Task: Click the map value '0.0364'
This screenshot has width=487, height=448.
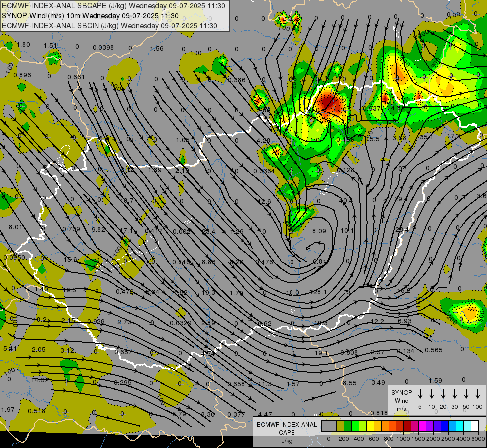Action: coord(264,171)
